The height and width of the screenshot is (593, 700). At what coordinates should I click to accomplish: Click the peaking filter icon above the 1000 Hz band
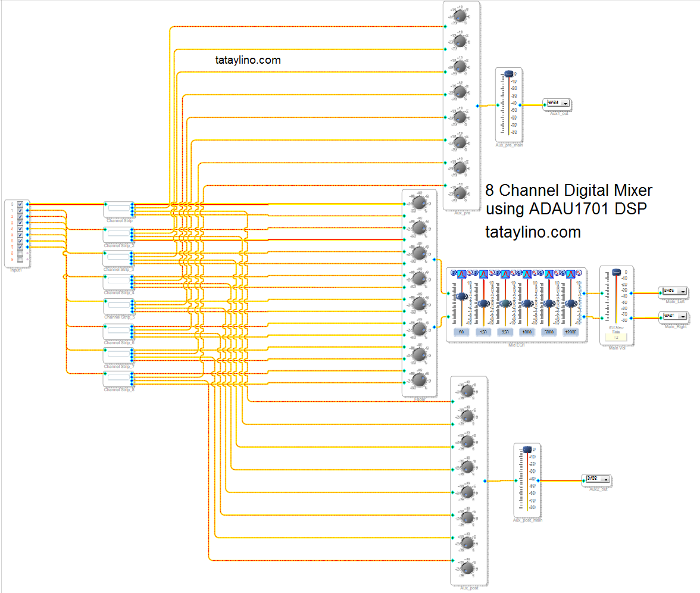(x=527, y=274)
